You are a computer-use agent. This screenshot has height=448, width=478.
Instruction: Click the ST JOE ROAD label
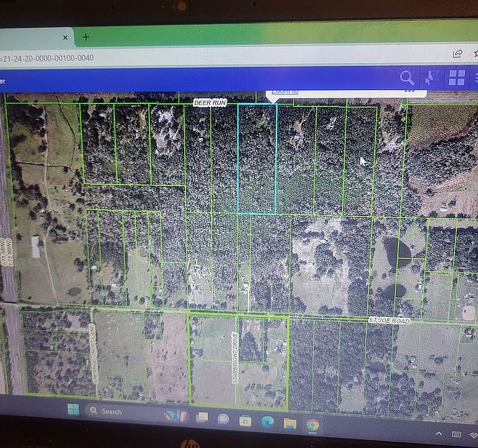click(x=389, y=320)
